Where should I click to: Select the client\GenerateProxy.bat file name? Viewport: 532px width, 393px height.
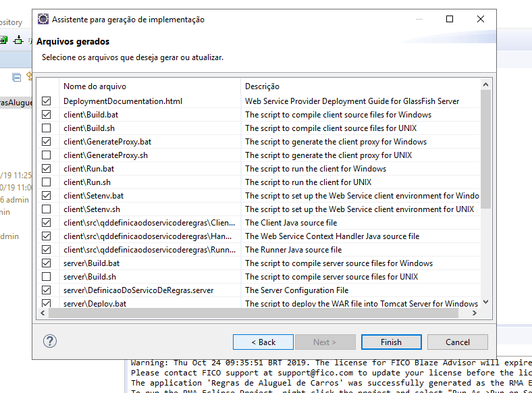(x=107, y=142)
